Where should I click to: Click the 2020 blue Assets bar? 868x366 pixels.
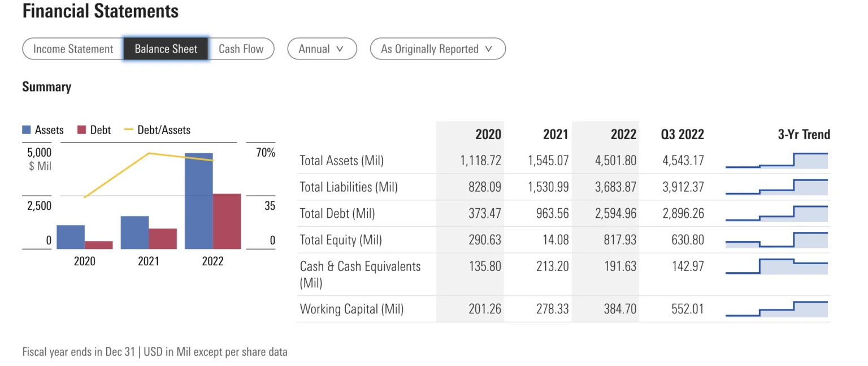click(x=71, y=237)
